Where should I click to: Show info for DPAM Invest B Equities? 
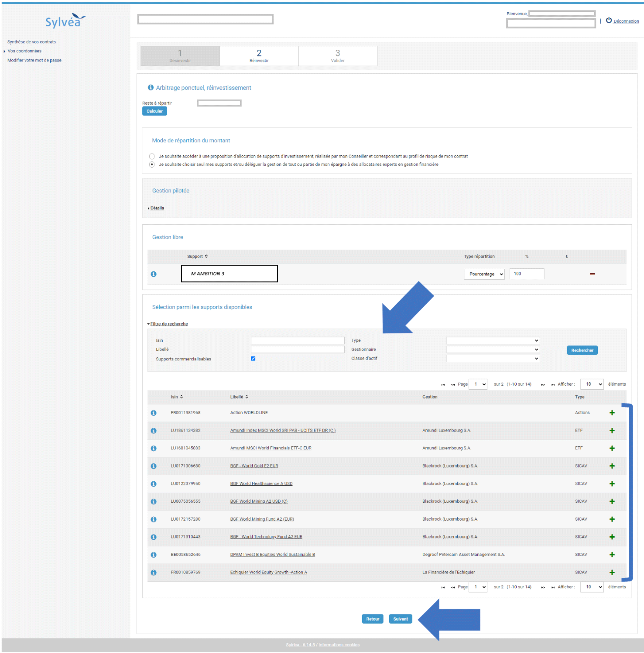154,555
